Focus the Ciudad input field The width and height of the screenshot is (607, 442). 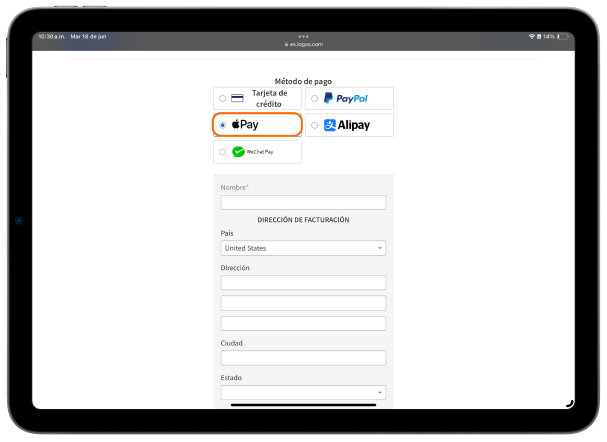tap(303, 358)
